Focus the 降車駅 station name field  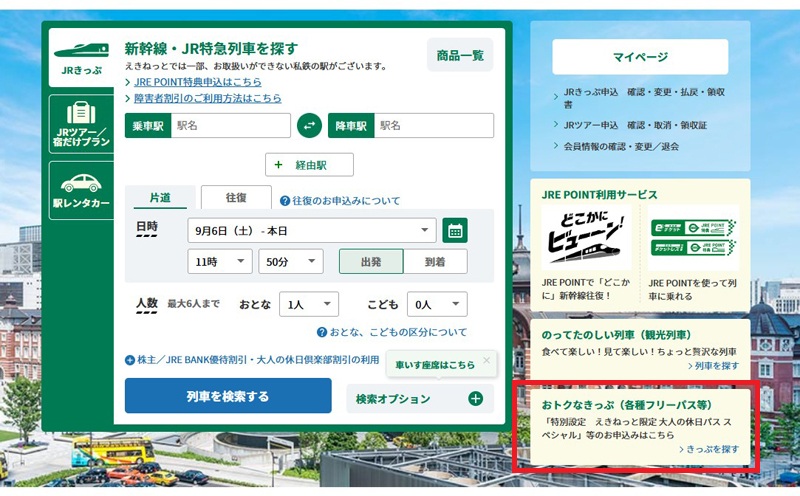click(x=434, y=126)
